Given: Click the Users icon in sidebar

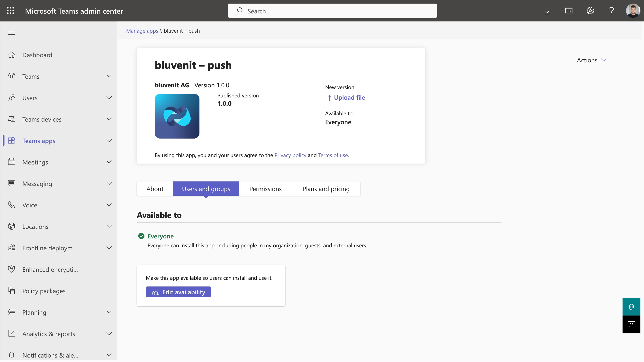Looking at the screenshot, I should tap(11, 98).
